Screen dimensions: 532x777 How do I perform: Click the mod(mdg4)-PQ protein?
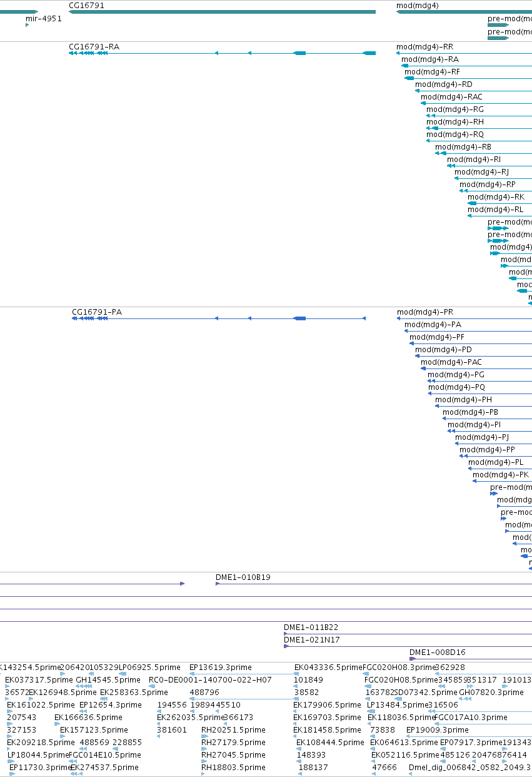tap(457, 387)
